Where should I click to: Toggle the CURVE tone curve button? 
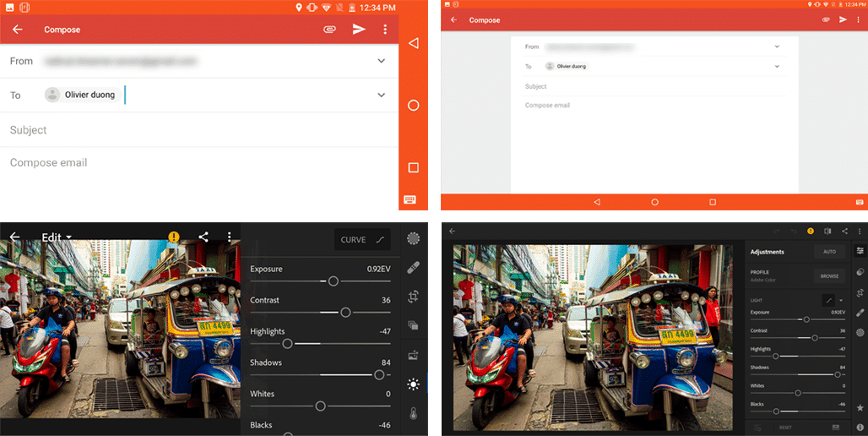coord(363,240)
